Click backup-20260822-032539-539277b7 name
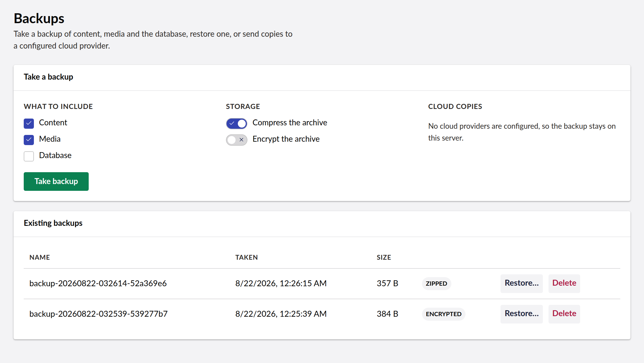644x363 pixels. (x=99, y=314)
